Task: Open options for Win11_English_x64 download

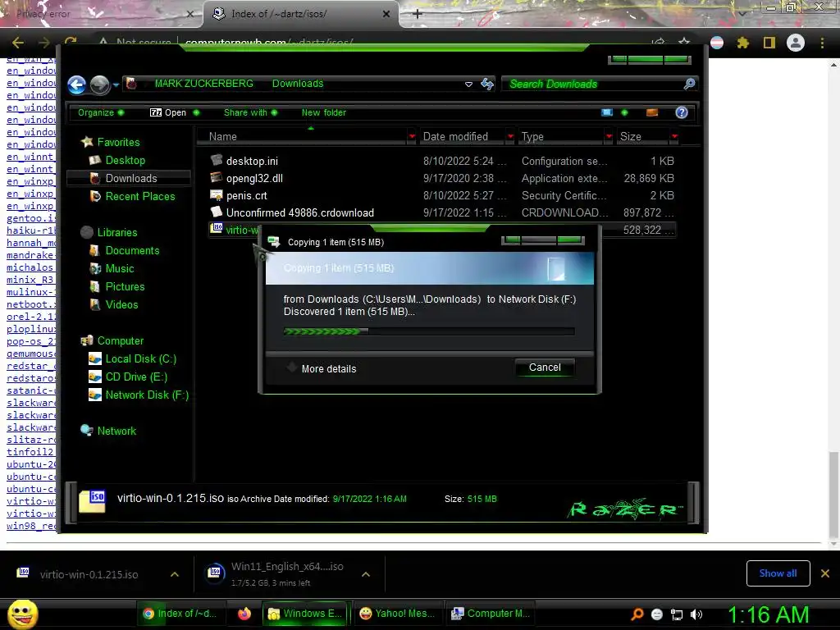Action: coord(366,574)
